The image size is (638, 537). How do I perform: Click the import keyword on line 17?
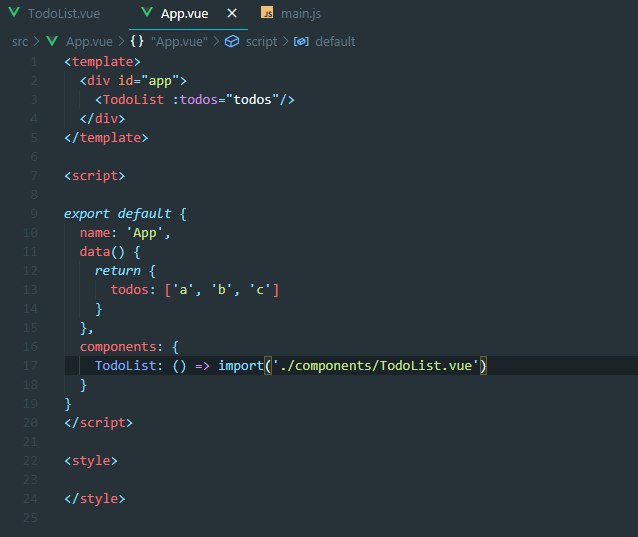[x=241, y=365]
